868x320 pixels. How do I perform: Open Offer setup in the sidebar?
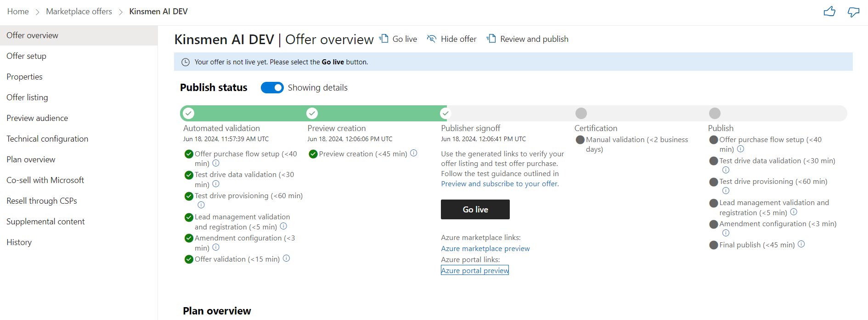pyautogui.click(x=79, y=56)
